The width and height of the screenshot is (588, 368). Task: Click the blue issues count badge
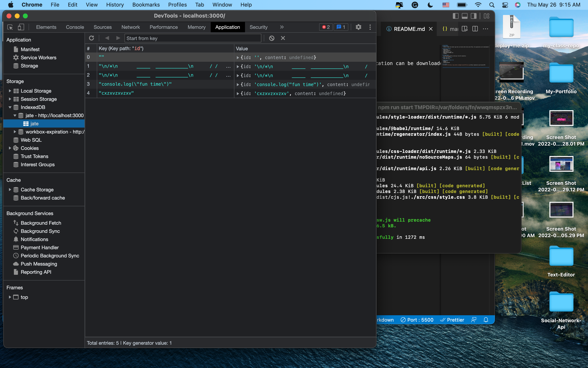tap(341, 27)
